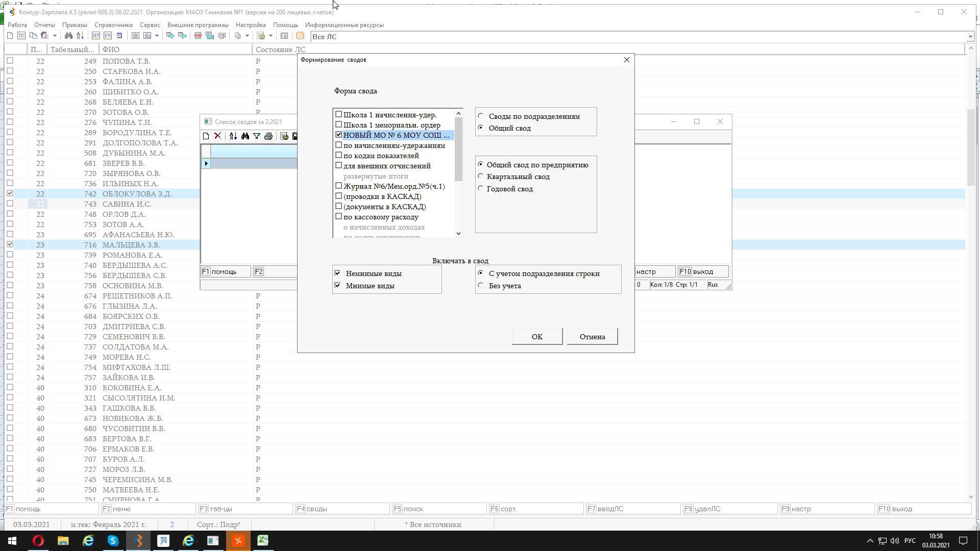Screen dimensions: 980x551
Task: Click the ФИО column header
Action: tap(175, 49)
